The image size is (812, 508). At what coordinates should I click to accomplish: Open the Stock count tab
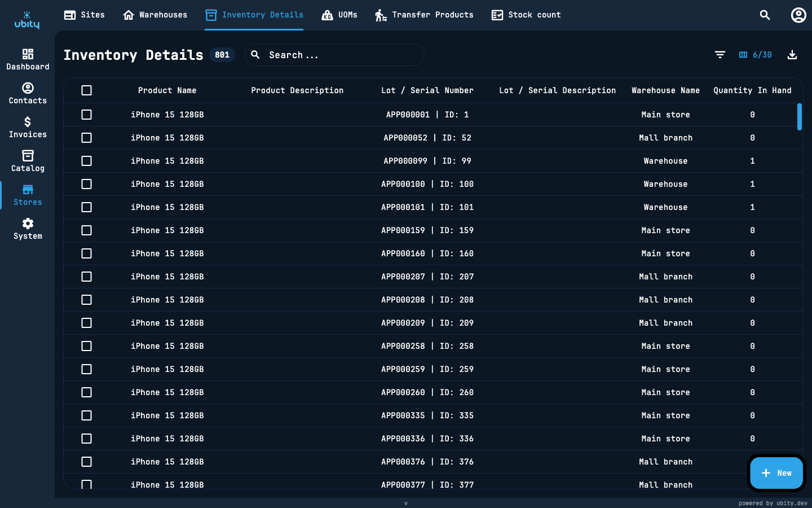pyautogui.click(x=526, y=15)
